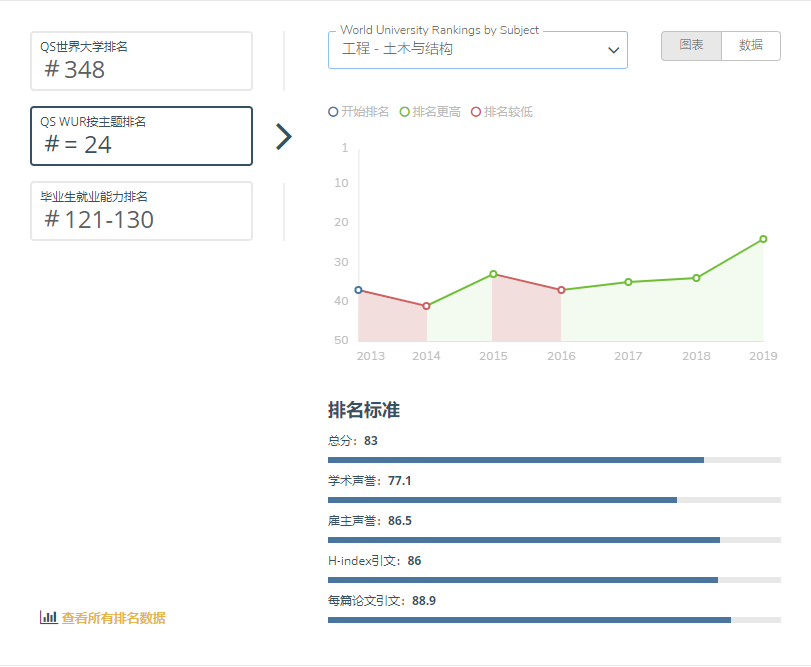The width and height of the screenshot is (811, 667).
Task: Click the 2013 starting data point
Action: (x=359, y=290)
